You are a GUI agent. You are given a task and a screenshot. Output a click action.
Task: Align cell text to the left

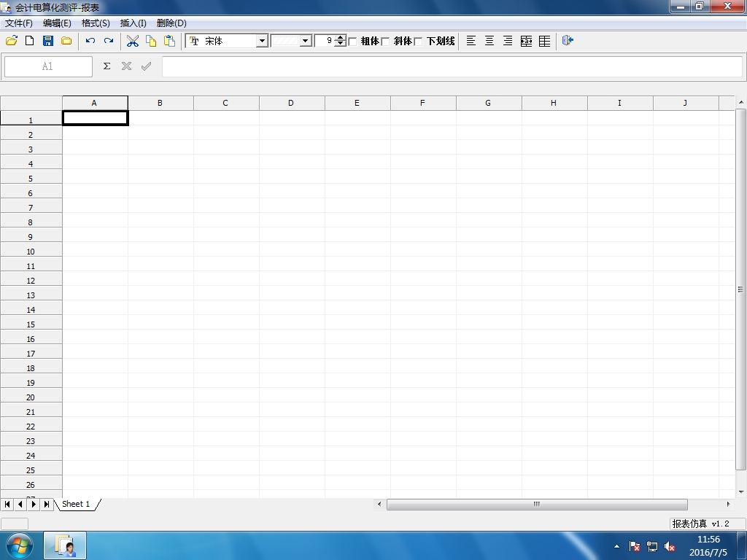471,41
